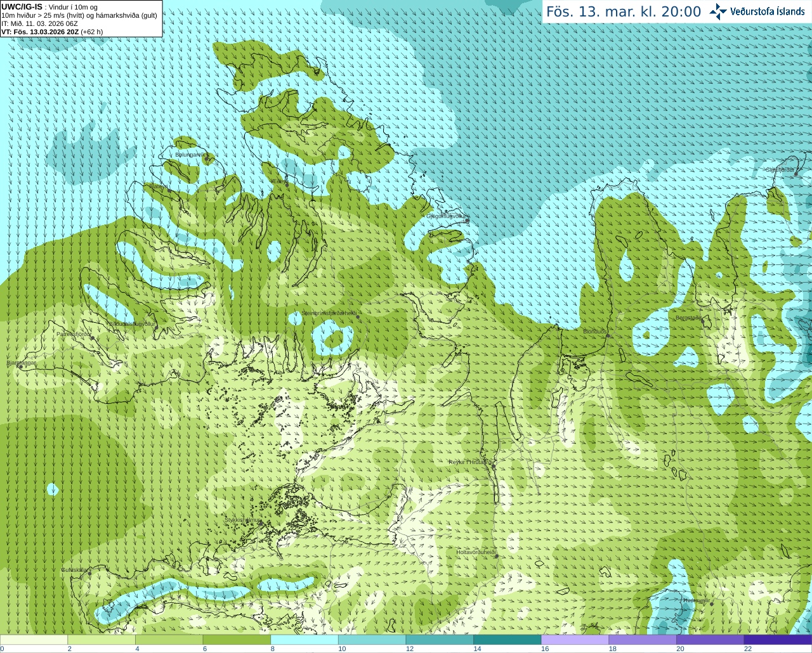Select the 12–14 m/s teal legend swatch
This screenshot has height=653, width=812.
[440, 640]
